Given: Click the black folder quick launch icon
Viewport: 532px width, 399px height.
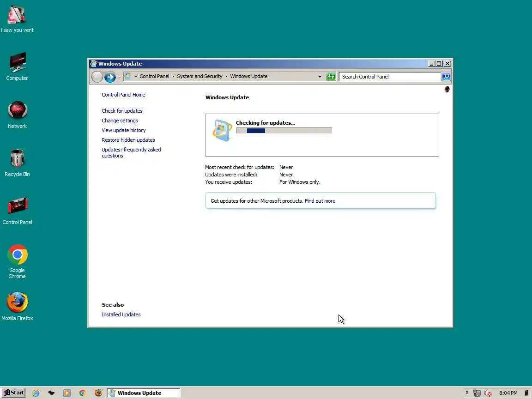Looking at the screenshot, I should point(51,393).
